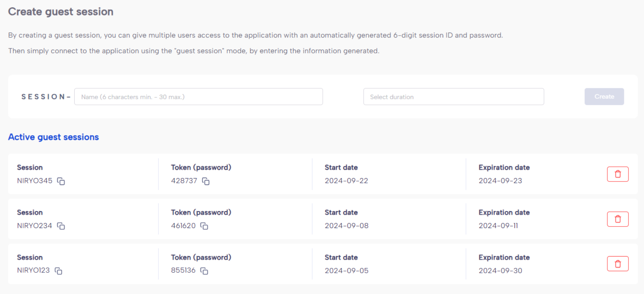Copy token 428737 to clipboard
644x294 pixels.
pyautogui.click(x=206, y=181)
